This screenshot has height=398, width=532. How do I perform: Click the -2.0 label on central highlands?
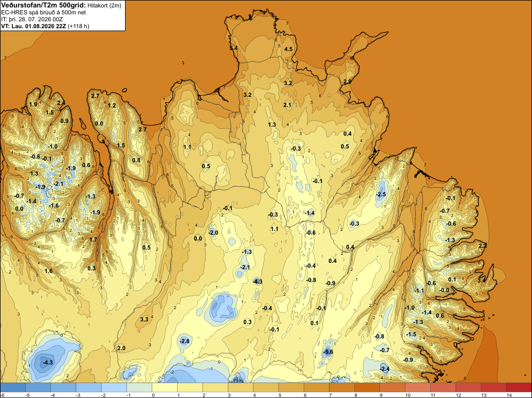[x=213, y=233]
